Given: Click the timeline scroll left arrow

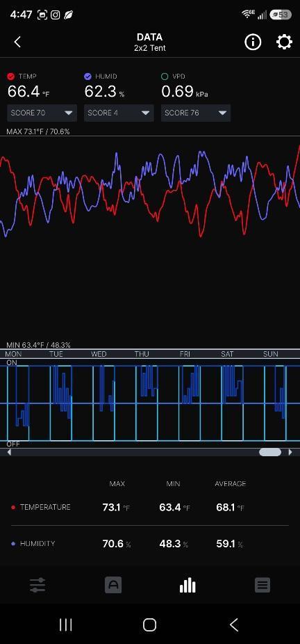Looking at the screenshot, I should (x=9, y=452).
